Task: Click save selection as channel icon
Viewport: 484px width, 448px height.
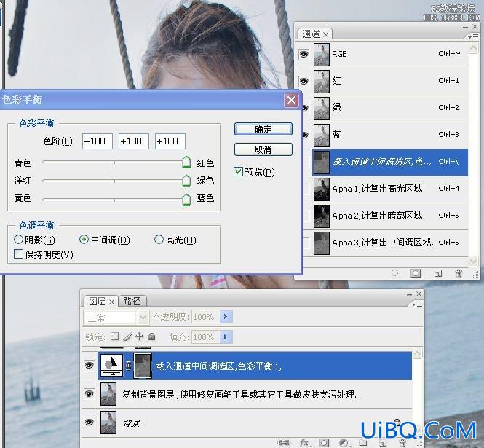Action: pyautogui.click(x=416, y=273)
